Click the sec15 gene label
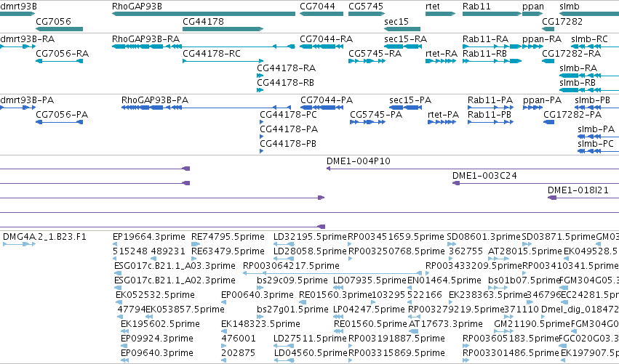This screenshot has width=619, height=364. pos(396,21)
